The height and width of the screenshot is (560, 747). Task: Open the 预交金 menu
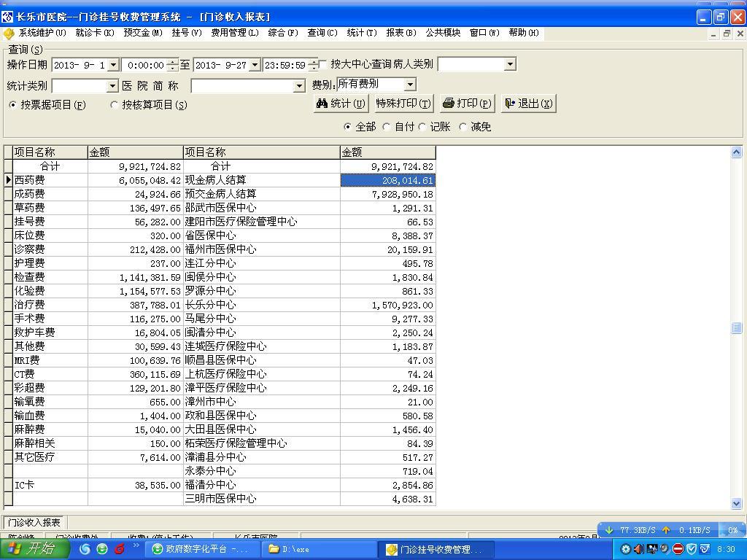click(x=143, y=33)
